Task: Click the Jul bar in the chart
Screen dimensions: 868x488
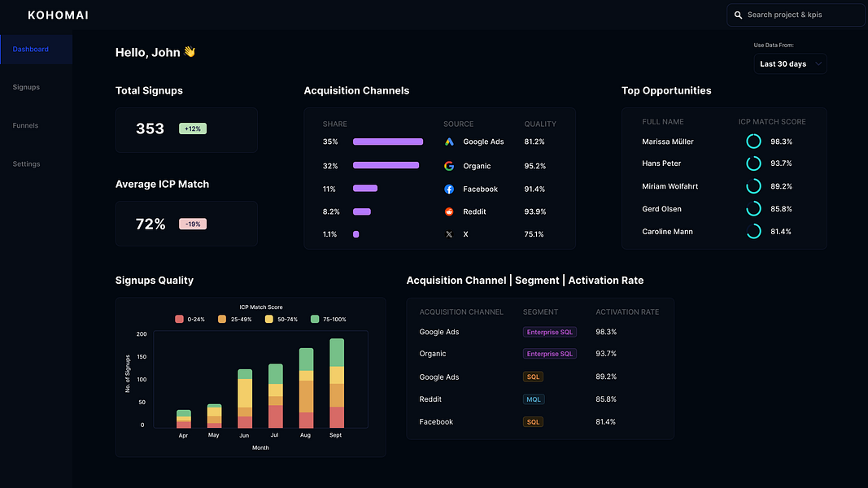Action: pyautogui.click(x=276, y=396)
